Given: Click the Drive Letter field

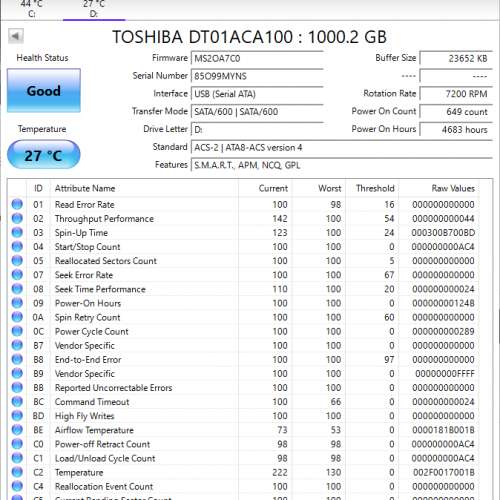Looking at the screenshot, I should [257, 129].
